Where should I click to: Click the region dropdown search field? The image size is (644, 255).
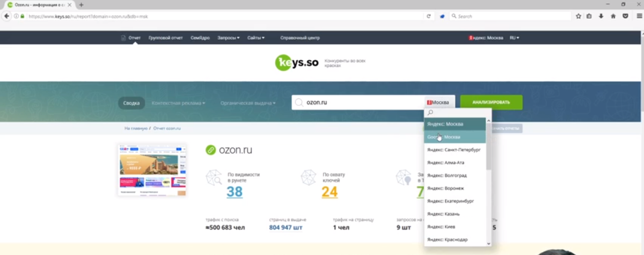[x=457, y=113]
